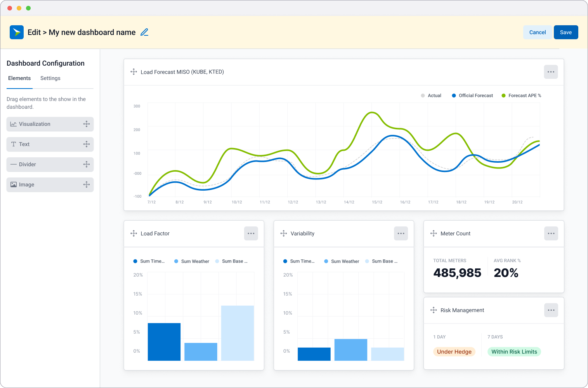
Task: Grab the Visualization element drag handle
Action: pos(87,124)
